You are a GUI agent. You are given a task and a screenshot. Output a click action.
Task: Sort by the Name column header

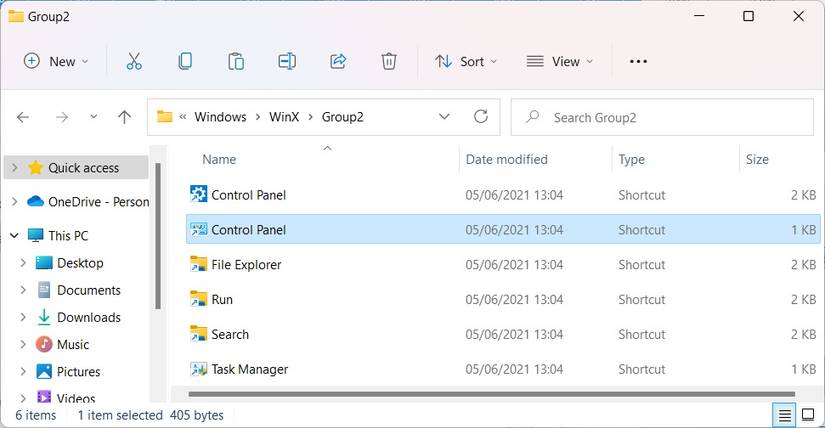[x=219, y=160]
